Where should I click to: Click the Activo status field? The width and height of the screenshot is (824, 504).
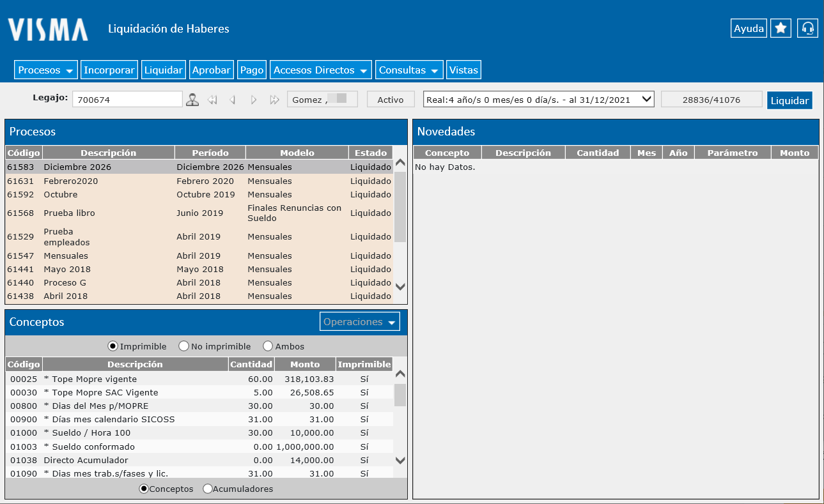[390, 100]
